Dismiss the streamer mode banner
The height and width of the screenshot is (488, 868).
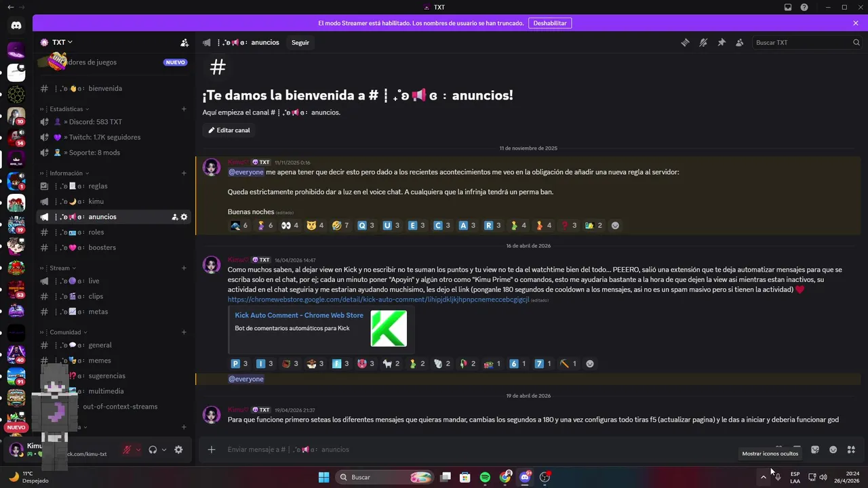[856, 23]
